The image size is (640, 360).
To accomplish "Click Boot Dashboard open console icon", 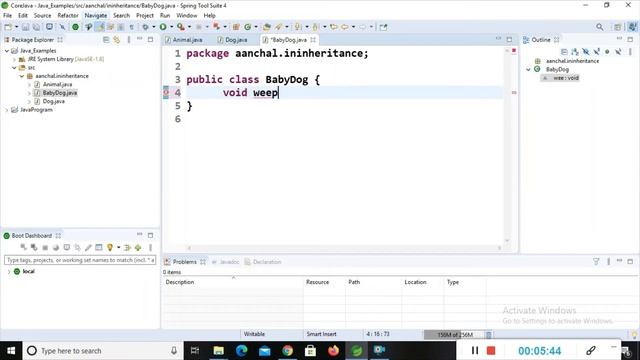I will 67,247.
